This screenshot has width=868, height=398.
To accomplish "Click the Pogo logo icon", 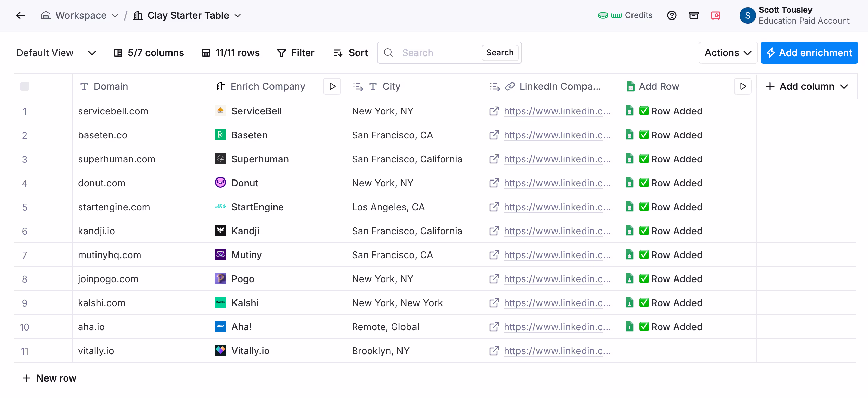I will click(x=220, y=278).
